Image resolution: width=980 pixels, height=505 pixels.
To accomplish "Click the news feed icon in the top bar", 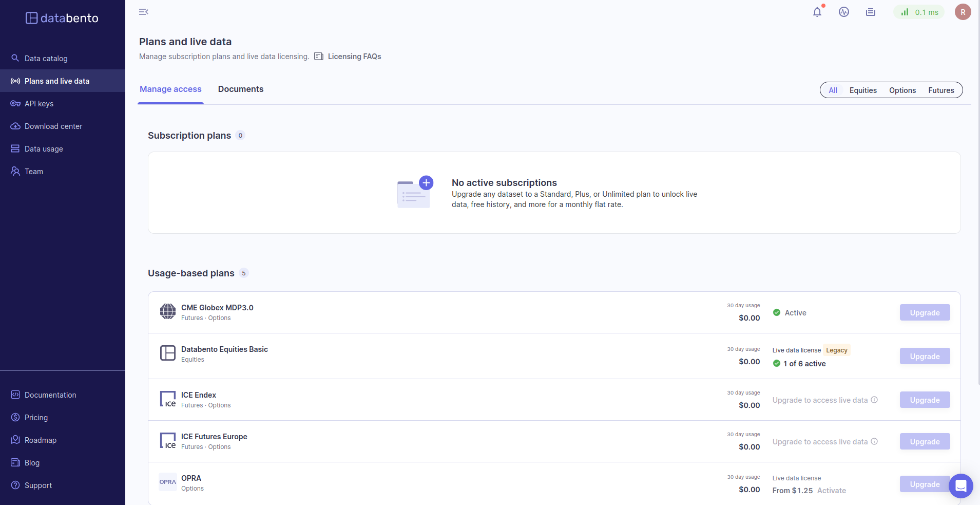I will click(x=871, y=12).
